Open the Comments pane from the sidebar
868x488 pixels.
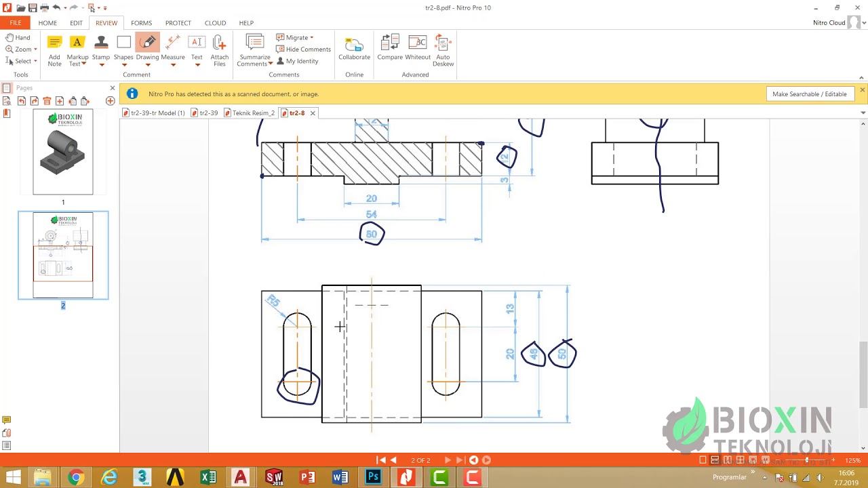point(6,420)
